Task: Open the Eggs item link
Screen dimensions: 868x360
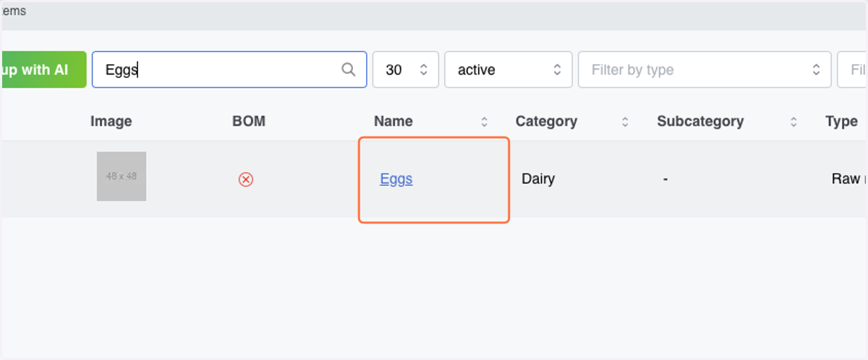Action: [x=396, y=179]
